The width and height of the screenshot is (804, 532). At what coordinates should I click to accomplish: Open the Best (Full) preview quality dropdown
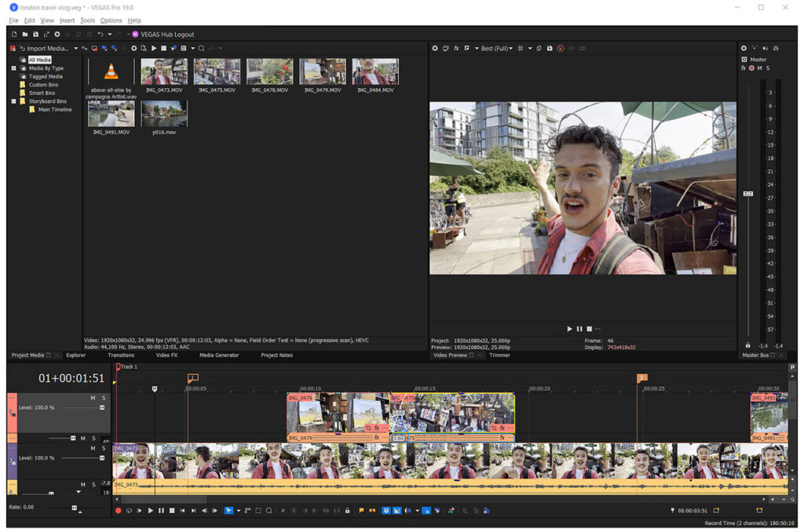496,48
